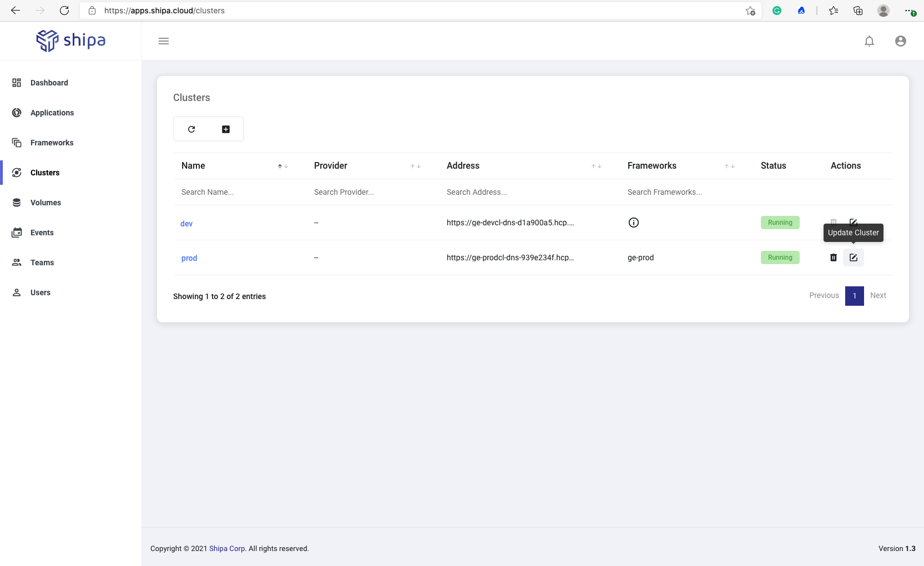Open the dev cluster link
Image resolution: width=924 pixels, height=566 pixels.
coord(186,224)
